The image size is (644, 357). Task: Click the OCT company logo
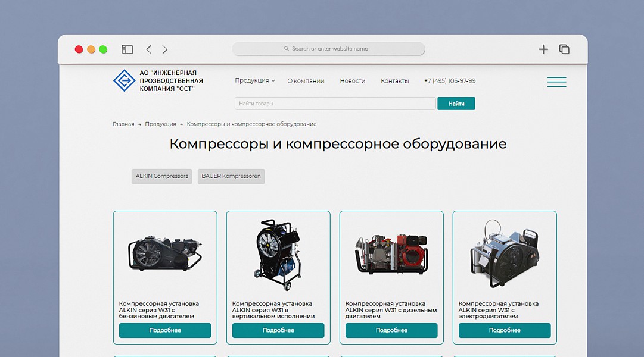pos(123,80)
